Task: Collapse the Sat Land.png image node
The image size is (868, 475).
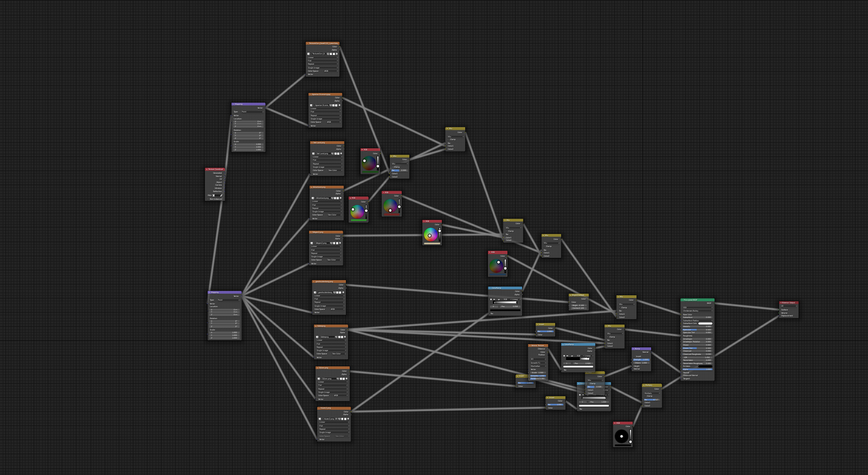Action: [312, 142]
